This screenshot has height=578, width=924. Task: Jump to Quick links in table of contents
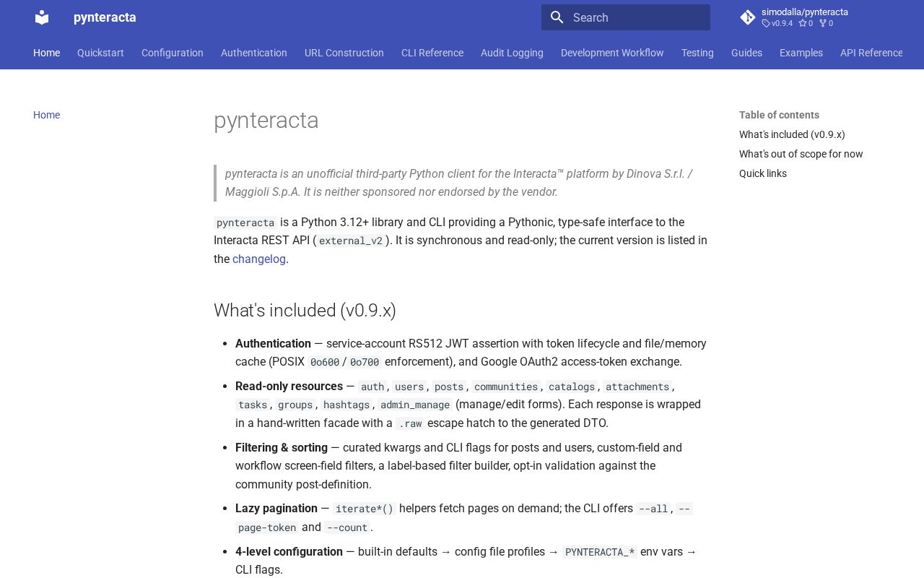click(763, 173)
